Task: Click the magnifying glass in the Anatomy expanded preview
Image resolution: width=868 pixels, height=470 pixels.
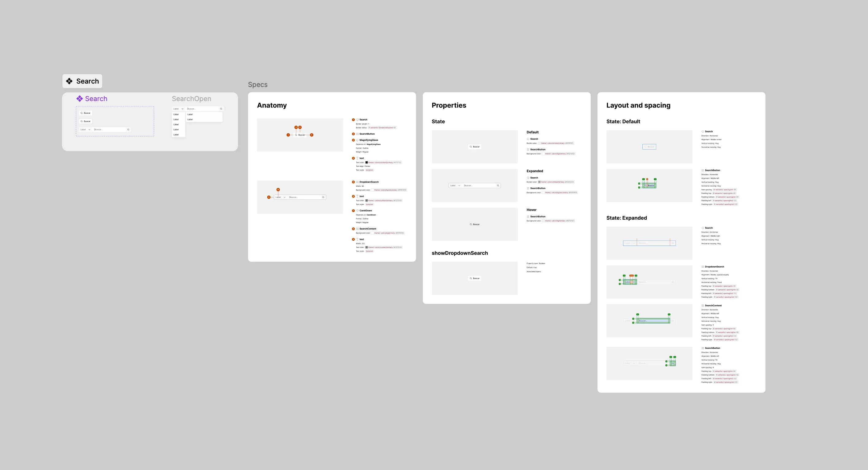Action: pos(323,197)
